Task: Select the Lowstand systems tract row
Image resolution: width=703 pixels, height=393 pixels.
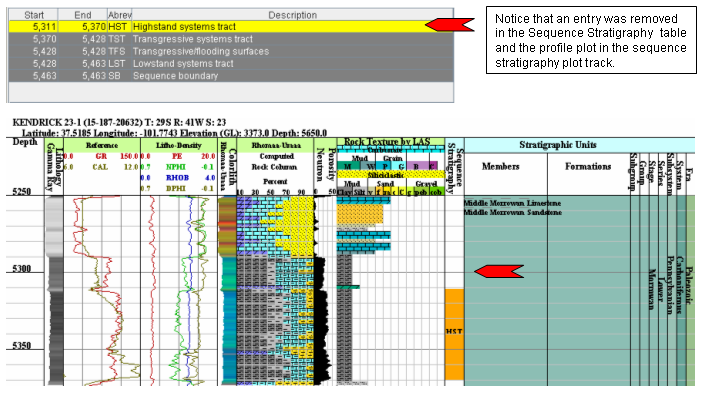Action: (231, 64)
